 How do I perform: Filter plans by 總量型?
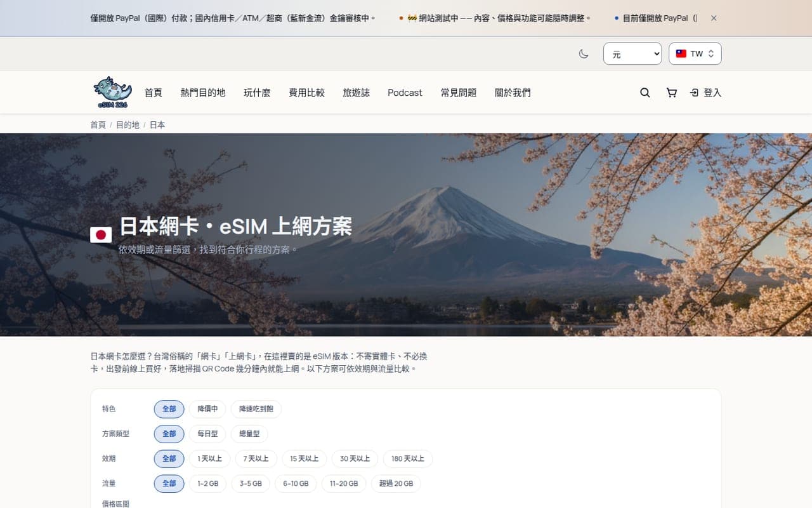(x=249, y=434)
